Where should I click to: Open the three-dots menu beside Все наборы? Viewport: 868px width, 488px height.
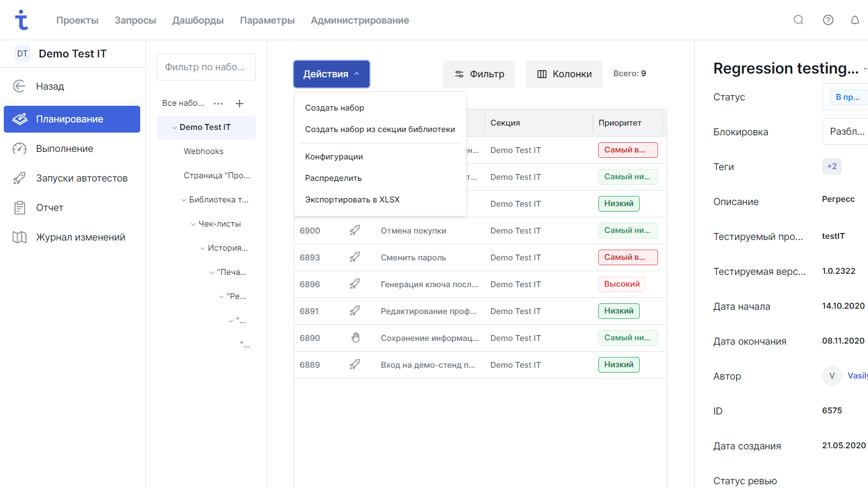tap(218, 103)
